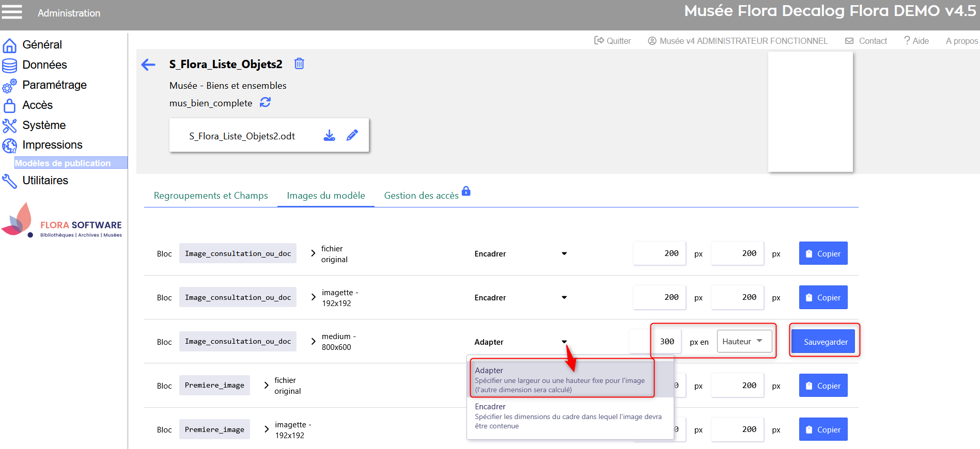
Task: Switch to Regroupements et Champs tab
Action: pos(211,196)
